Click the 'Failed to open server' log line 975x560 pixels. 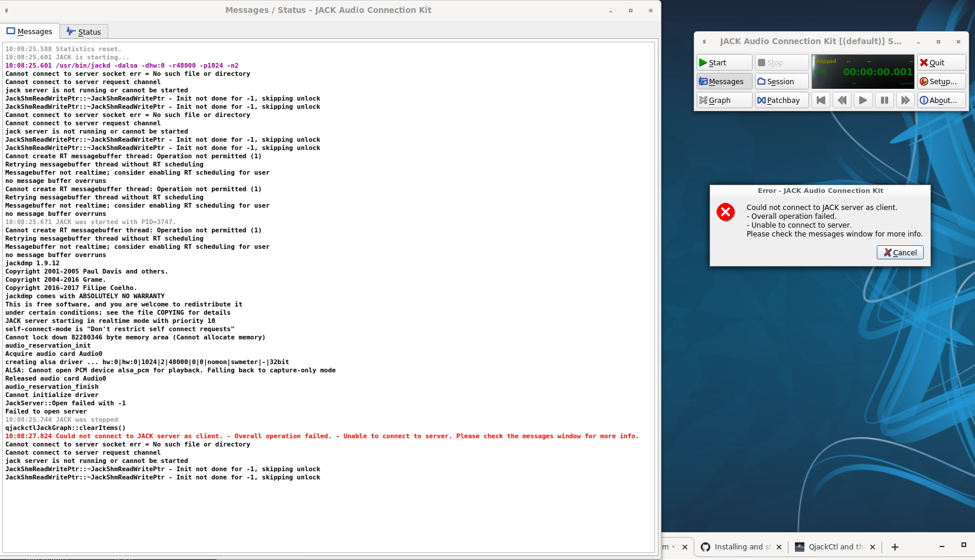(x=46, y=411)
